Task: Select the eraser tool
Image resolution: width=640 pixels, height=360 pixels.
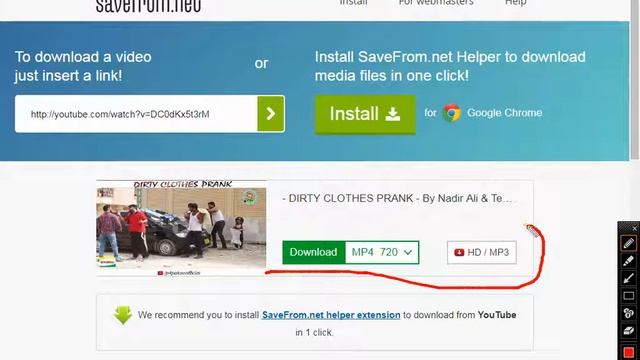Action: 628,331
